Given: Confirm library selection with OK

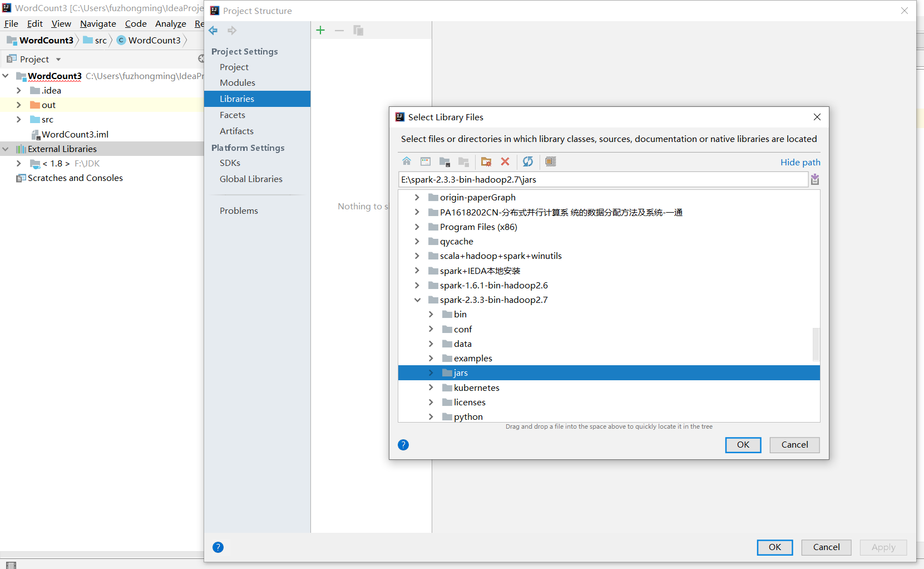Looking at the screenshot, I should (743, 445).
